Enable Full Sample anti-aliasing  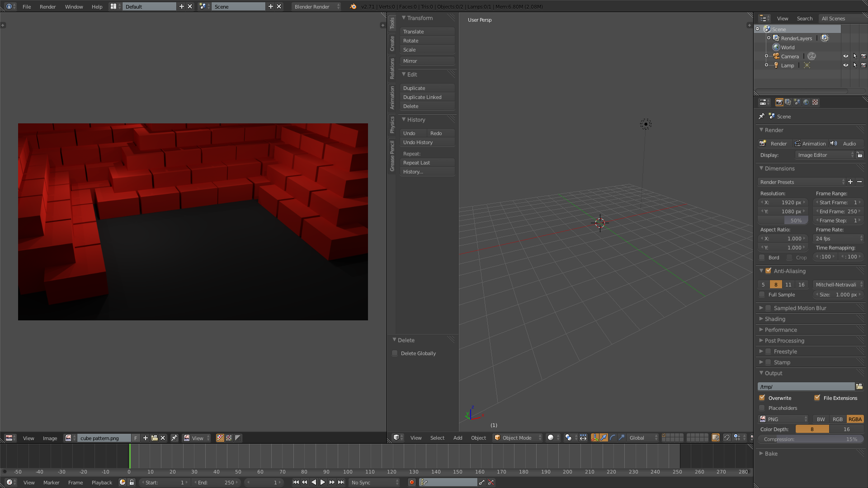click(x=762, y=295)
